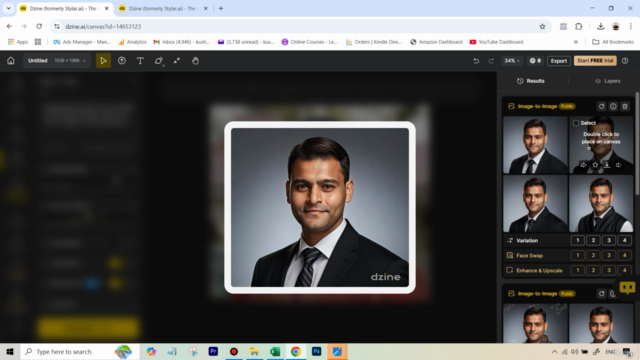Select the magic wand tool
The width and height of the screenshot is (640, 360).
pyautogui.click(x=177, y=61)
